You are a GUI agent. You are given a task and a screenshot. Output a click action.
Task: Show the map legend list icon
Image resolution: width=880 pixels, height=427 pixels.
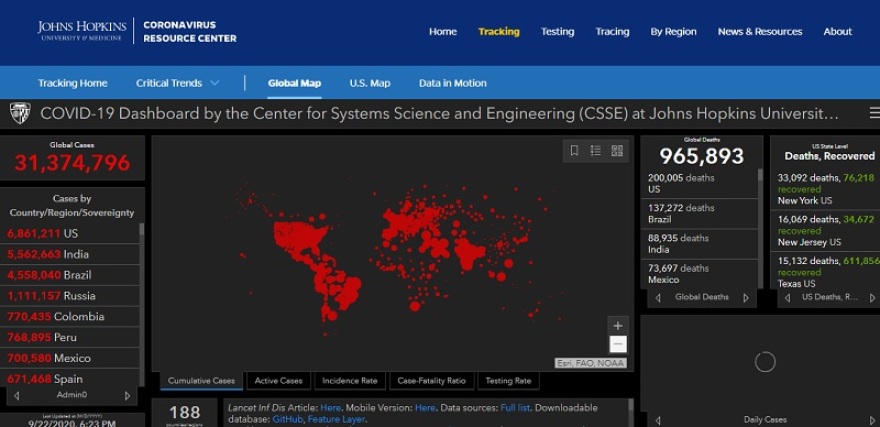point(595,151)
